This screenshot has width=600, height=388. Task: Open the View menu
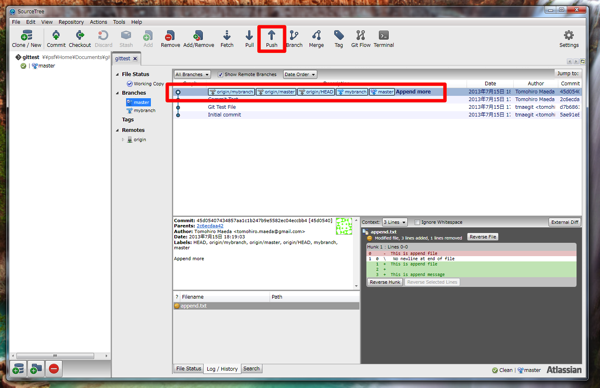click(x=47, y=22)
